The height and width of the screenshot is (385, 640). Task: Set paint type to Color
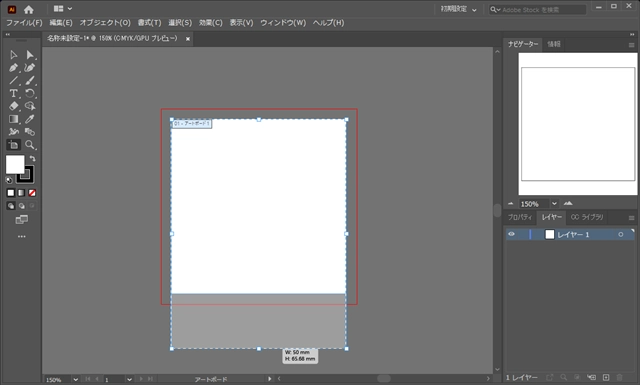point(11,193)
